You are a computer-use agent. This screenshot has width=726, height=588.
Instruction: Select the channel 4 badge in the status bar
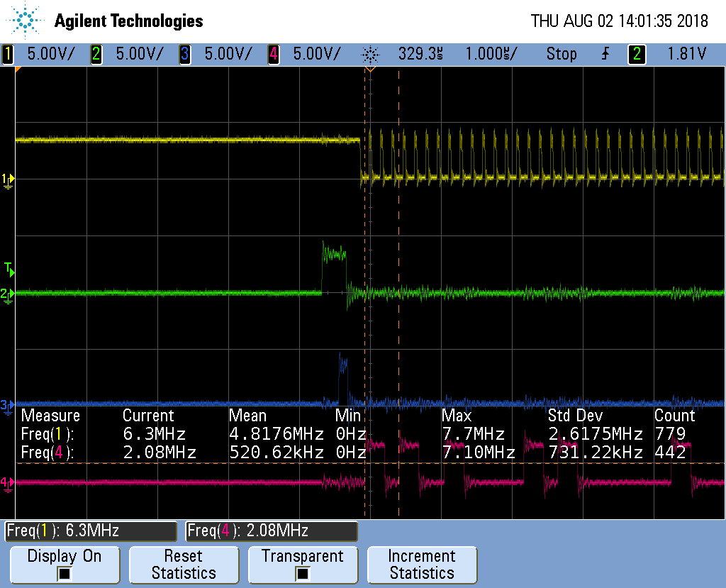point(273,54)
